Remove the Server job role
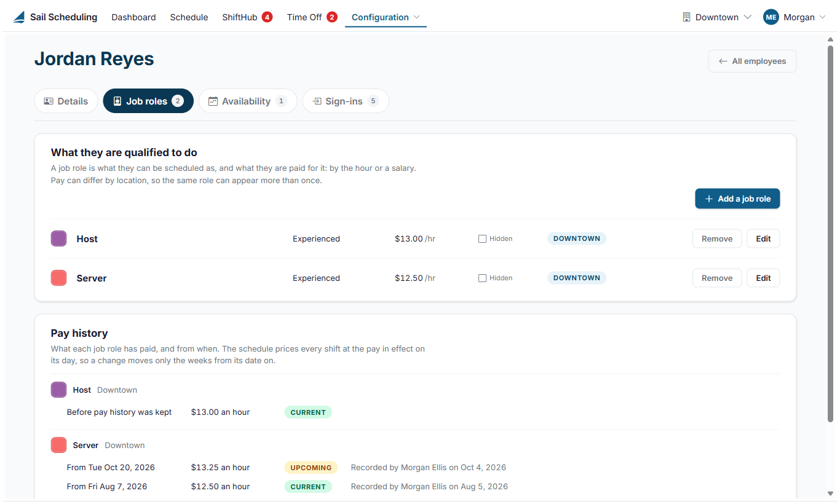The image size is (840, 504). point(717,278)
